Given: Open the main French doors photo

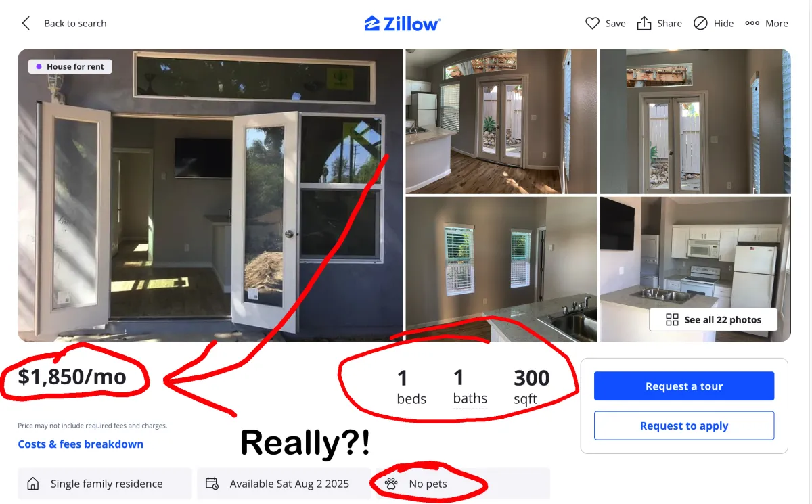Looking at the screenshot, I should (210, 195).
